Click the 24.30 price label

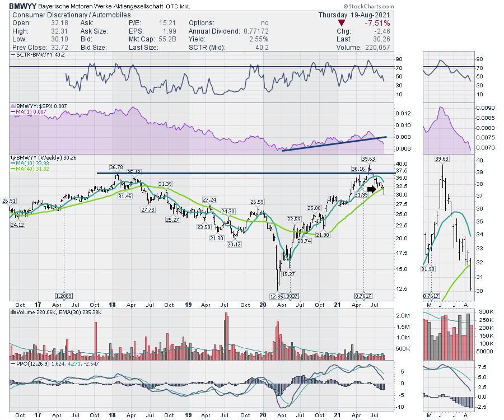pos(227,211)
